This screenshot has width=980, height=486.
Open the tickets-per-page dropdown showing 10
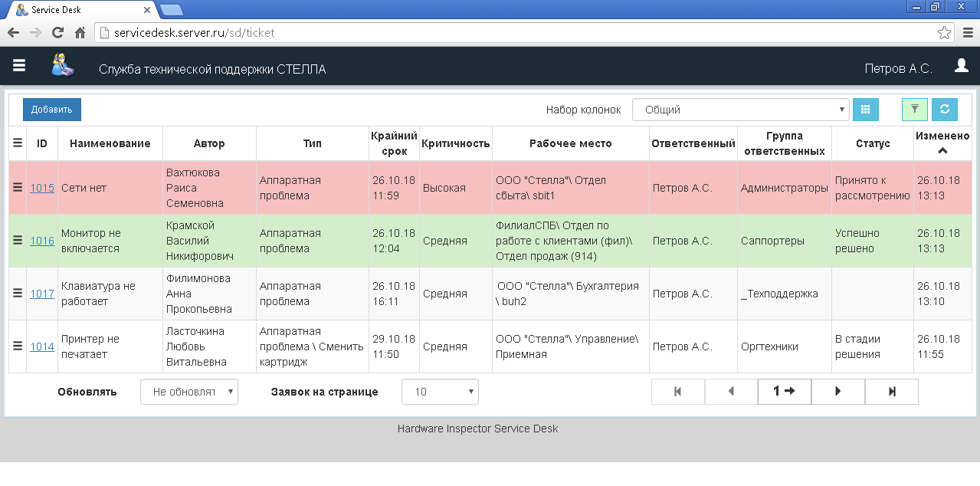tap(440, 392)
